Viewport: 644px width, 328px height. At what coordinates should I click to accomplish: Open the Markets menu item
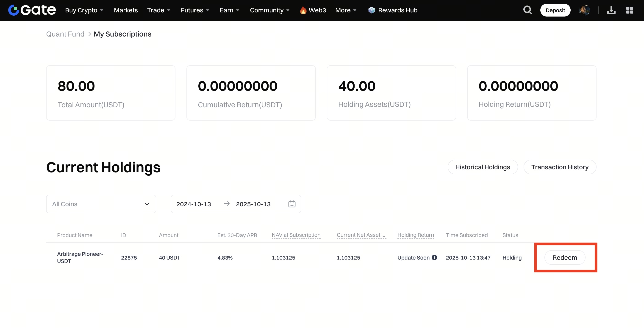coord(126,10)
